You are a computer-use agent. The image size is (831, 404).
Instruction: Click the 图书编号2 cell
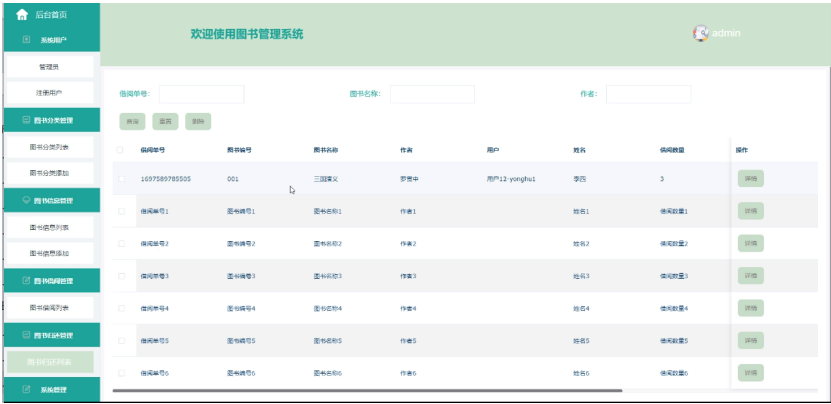(241, 244)
